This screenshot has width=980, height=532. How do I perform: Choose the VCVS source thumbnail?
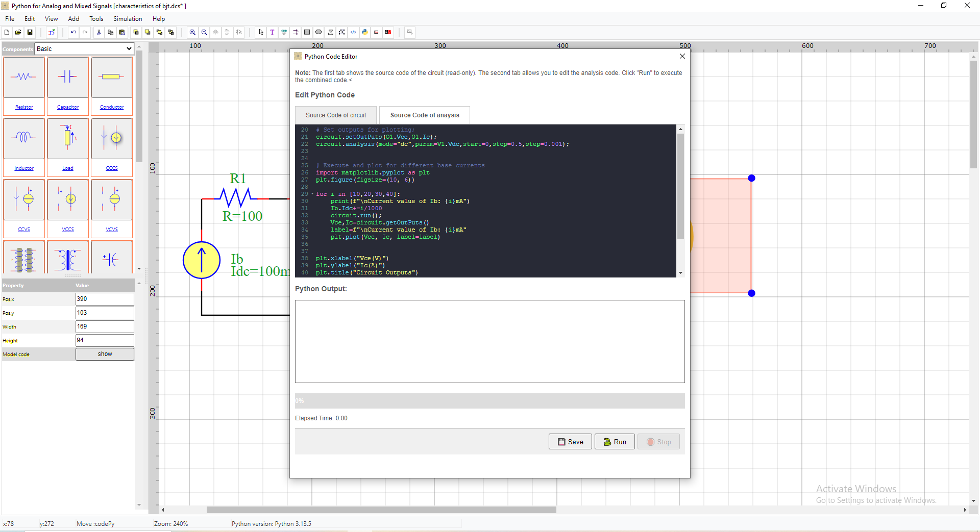coord(112,199)
